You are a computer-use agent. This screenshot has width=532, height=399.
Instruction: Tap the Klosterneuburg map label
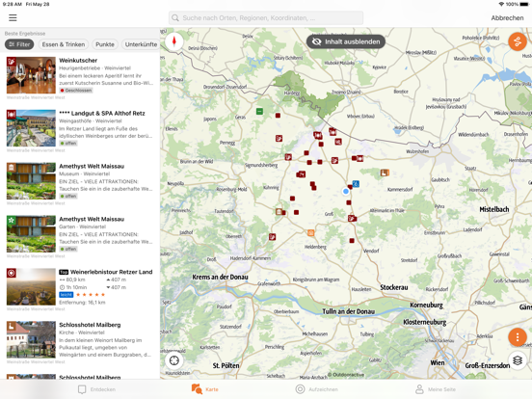pyautogui.click(x=424, y=322)
